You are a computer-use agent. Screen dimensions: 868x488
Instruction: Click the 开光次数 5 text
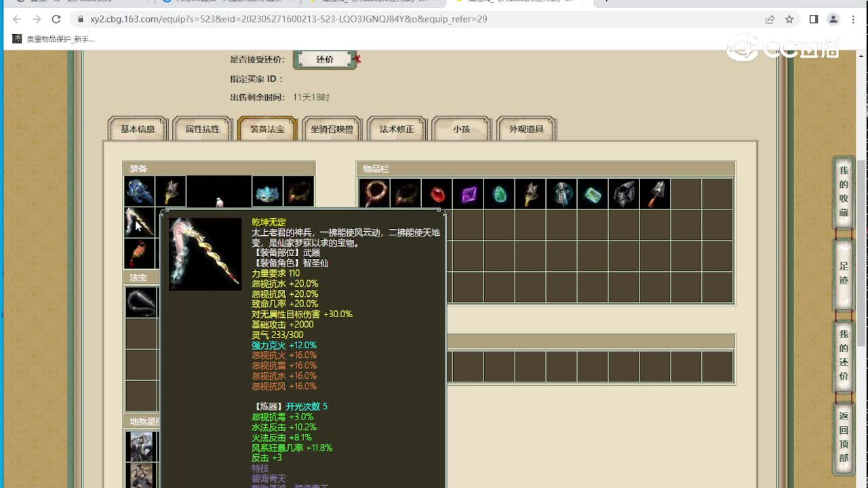(x=307, y=407)
